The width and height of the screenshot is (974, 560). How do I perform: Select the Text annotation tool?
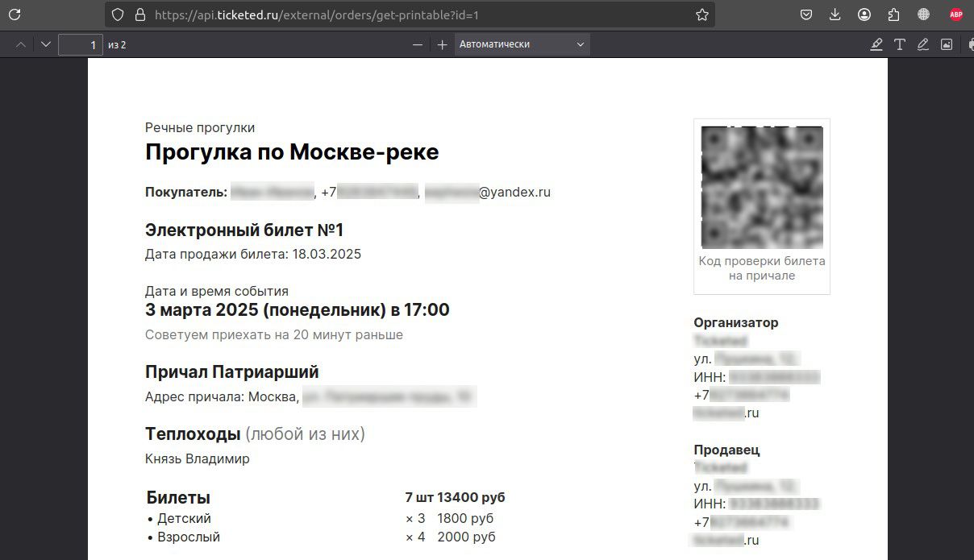tap(900, 44)
